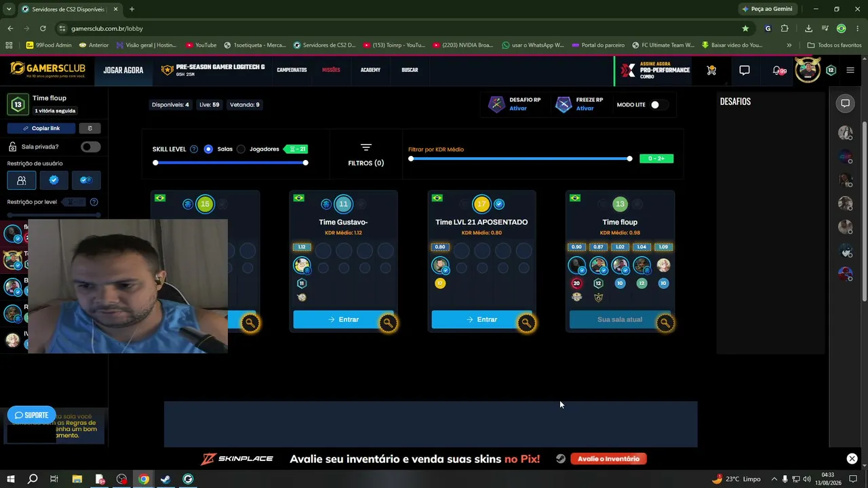868x488 pixels.
Task: Open the Filtros filter icon
Action: tap(366, 147)
